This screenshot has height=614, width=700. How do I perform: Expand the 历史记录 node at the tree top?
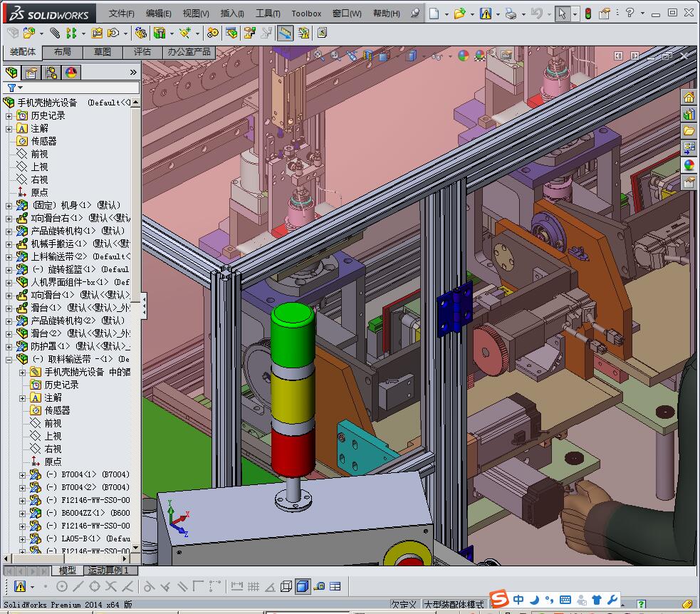point(9,115)
